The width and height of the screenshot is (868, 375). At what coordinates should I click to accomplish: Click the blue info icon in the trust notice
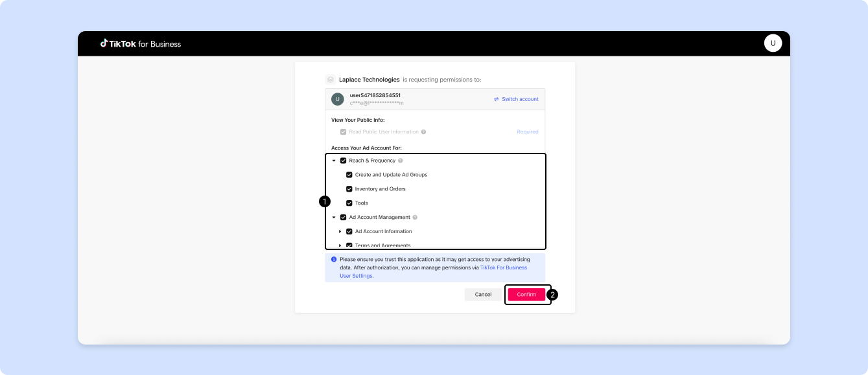(x=334, y=259)
